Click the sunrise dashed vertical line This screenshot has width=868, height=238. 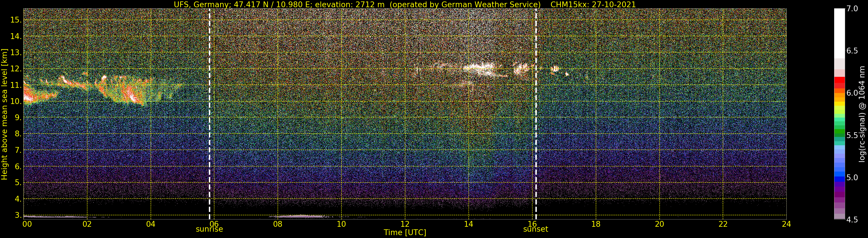210,114
